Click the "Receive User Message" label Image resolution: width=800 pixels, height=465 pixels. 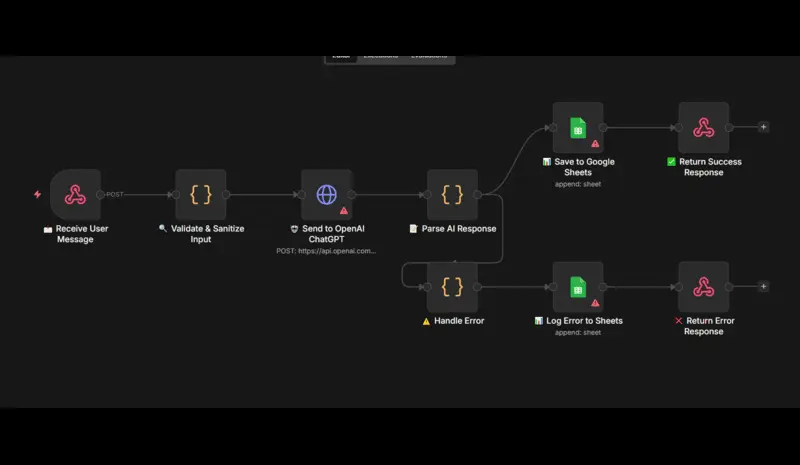click(x=76, y=234)
